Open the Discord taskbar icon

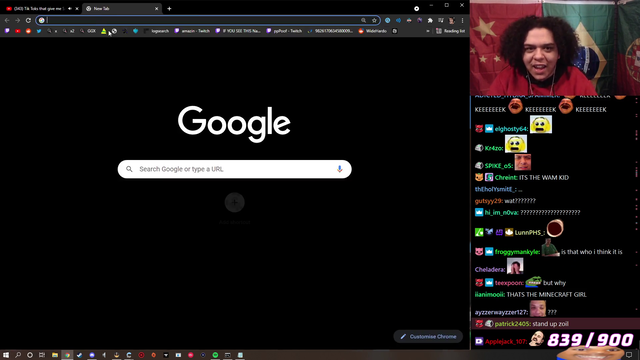coord(92,355)
